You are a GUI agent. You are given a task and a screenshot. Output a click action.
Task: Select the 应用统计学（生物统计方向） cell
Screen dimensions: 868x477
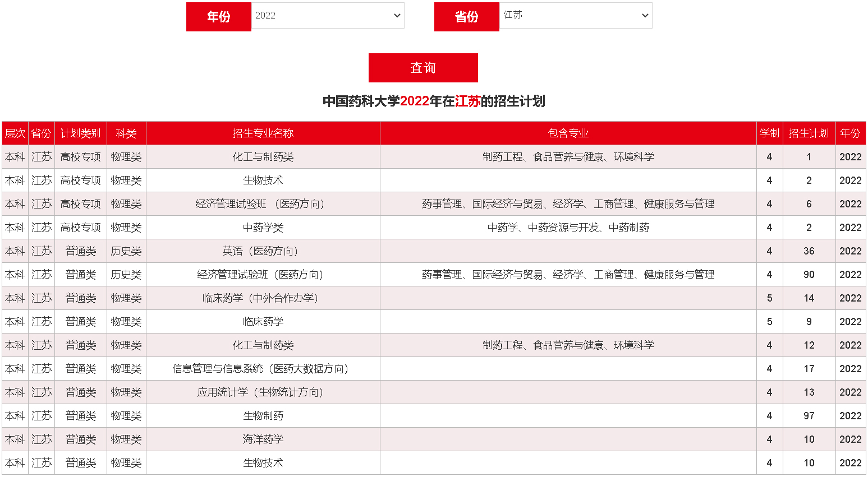tap(263, 392)
